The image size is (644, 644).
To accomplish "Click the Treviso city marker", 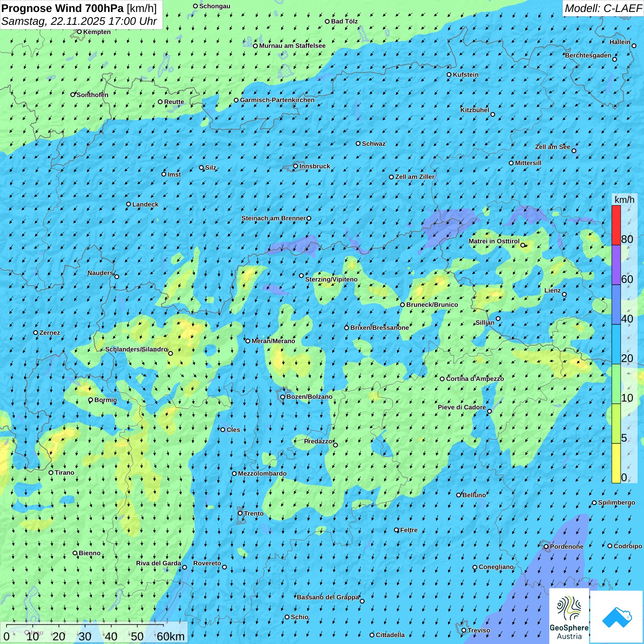I will coord(464,631).
